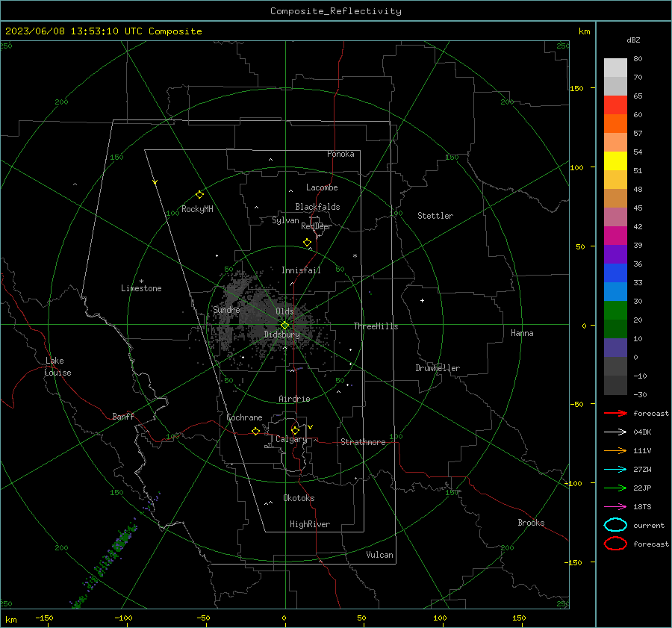
Task: Click the red forecast ellipse in legend
Action: pyautogui.click(x=615, y=544)
